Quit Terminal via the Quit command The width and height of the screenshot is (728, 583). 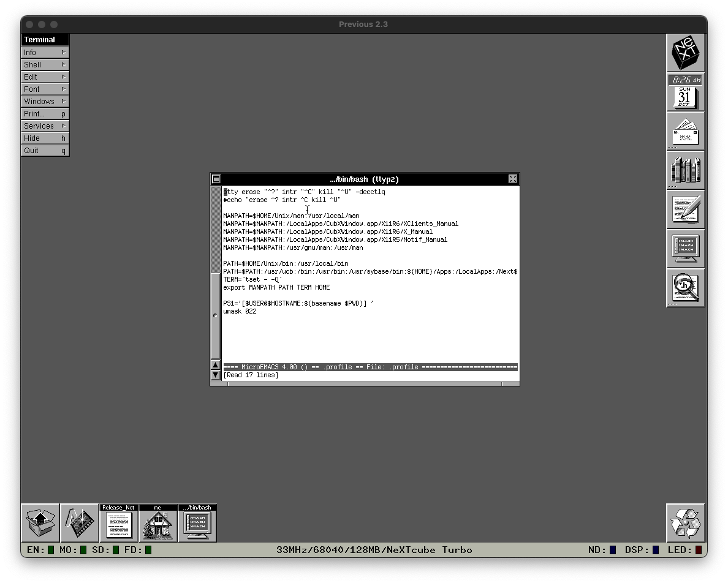45,150
